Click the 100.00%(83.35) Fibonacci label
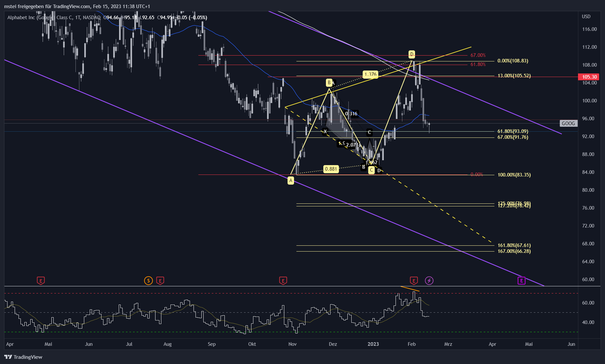605x364 pixels. (x=514, y=175)
